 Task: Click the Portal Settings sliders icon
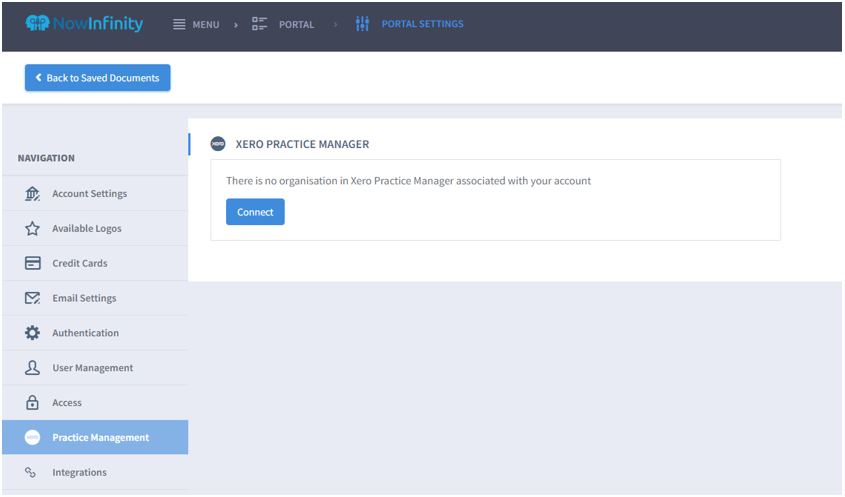(362, 24)
